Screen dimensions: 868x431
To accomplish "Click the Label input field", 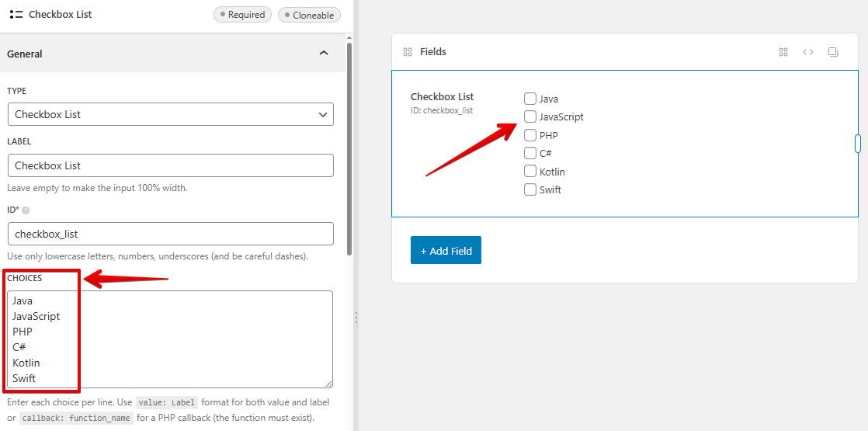I will (171, 165).
